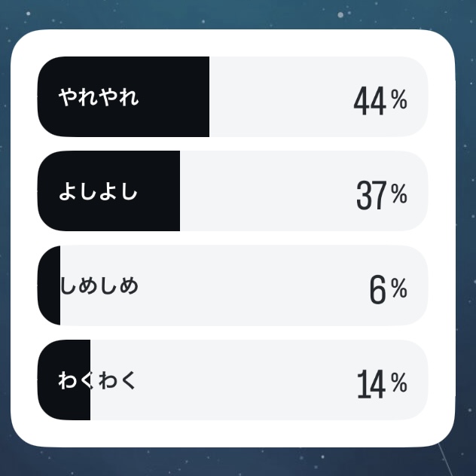This screenshot has width=476, height=476.
Task: Click the small dark fill beside しめしめ
Action: [x=49, y=285]
